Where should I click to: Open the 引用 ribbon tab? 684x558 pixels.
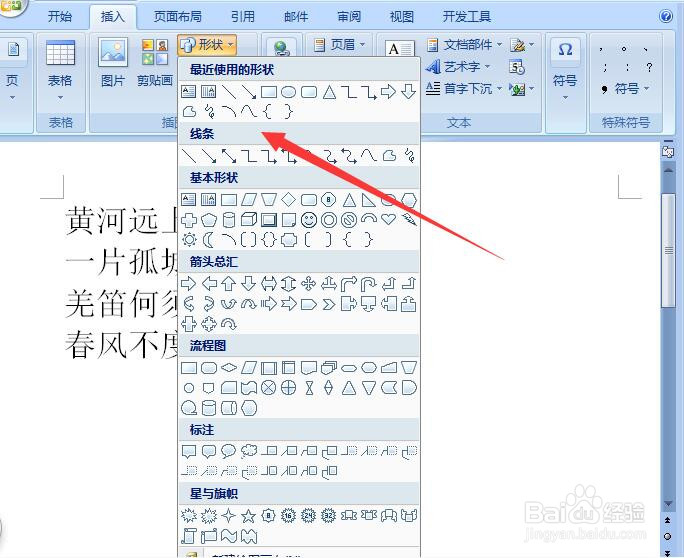point(243,17)
